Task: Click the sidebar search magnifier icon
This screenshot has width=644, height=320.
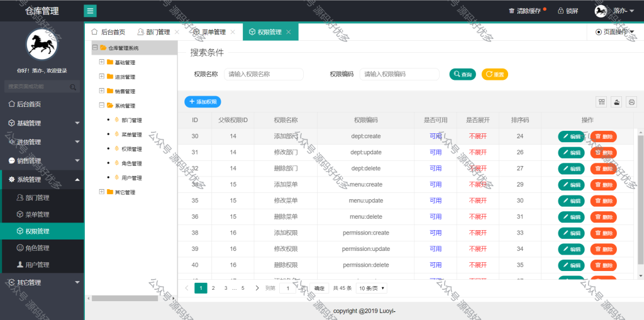Action: pos(73,87)
